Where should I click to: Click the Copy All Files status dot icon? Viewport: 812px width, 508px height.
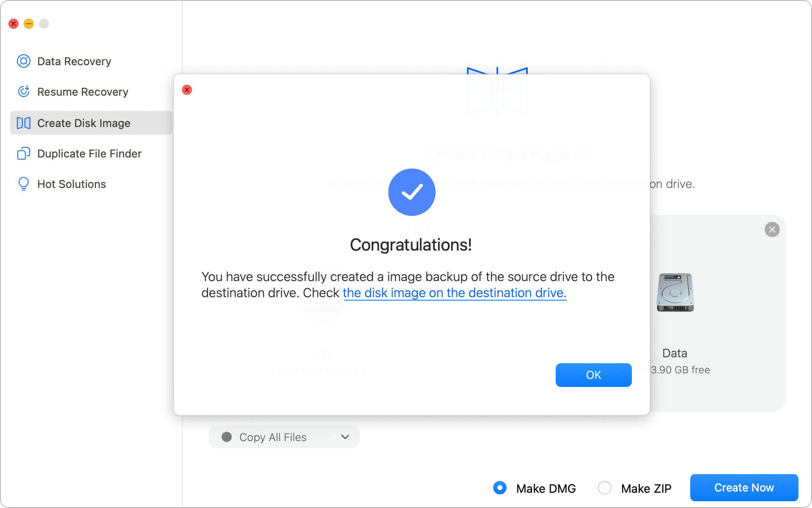click(227, 436)
